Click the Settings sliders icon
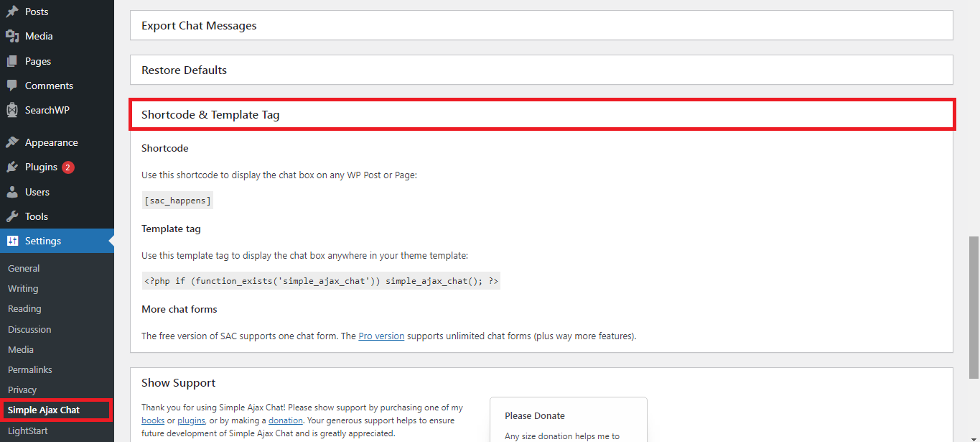The image size is (980, 442). pyautogui.click(x=12, y=241)
